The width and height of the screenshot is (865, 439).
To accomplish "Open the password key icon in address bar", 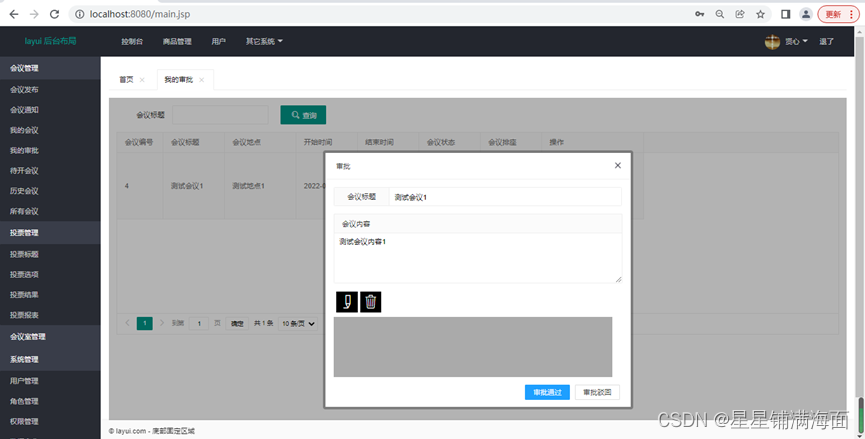I will pos(700,14).
